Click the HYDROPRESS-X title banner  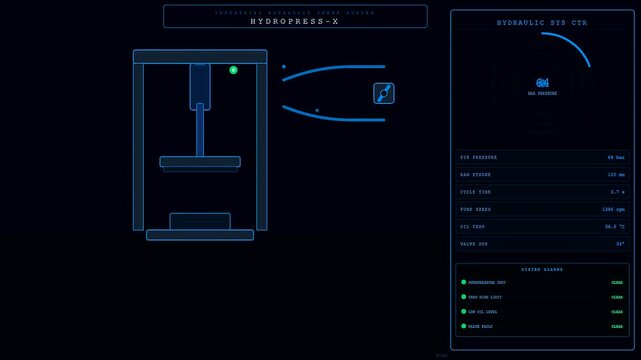295,16
